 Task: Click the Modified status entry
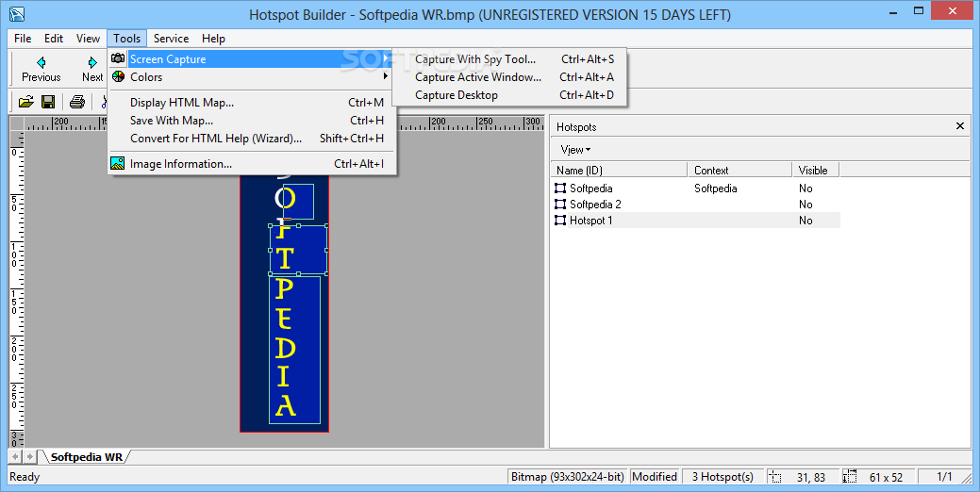[655, 477]
